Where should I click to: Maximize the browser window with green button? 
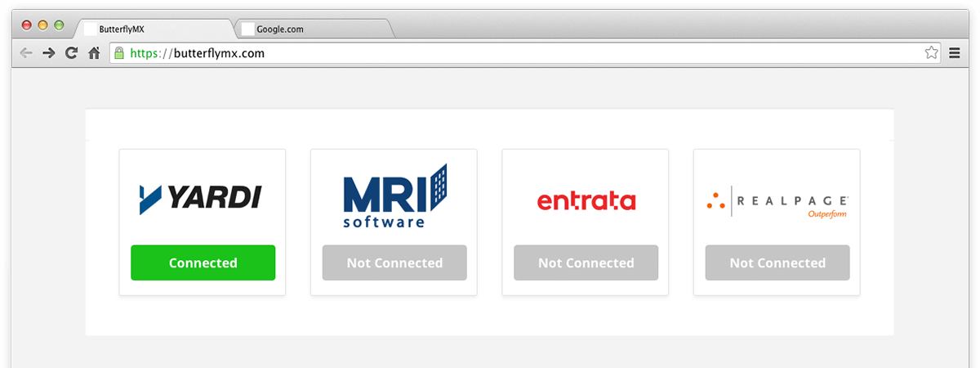(59, 25)
